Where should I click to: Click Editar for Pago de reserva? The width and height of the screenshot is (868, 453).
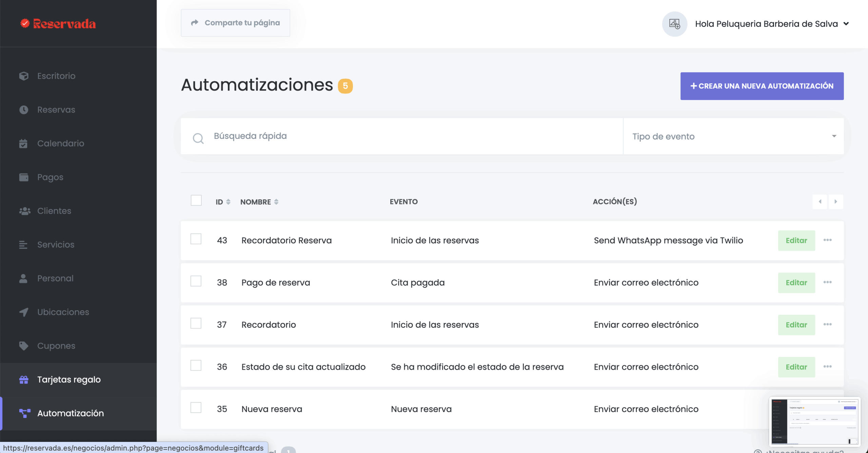pos(796,283)
